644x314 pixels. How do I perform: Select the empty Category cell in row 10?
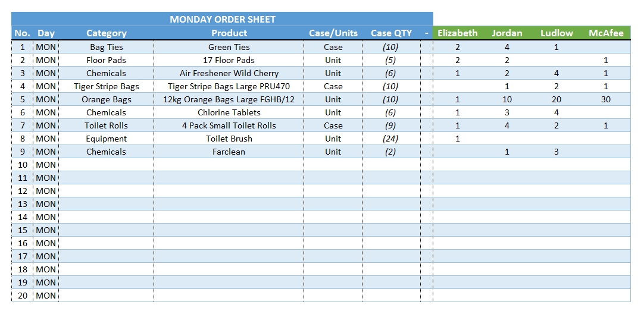click(107, 165)
